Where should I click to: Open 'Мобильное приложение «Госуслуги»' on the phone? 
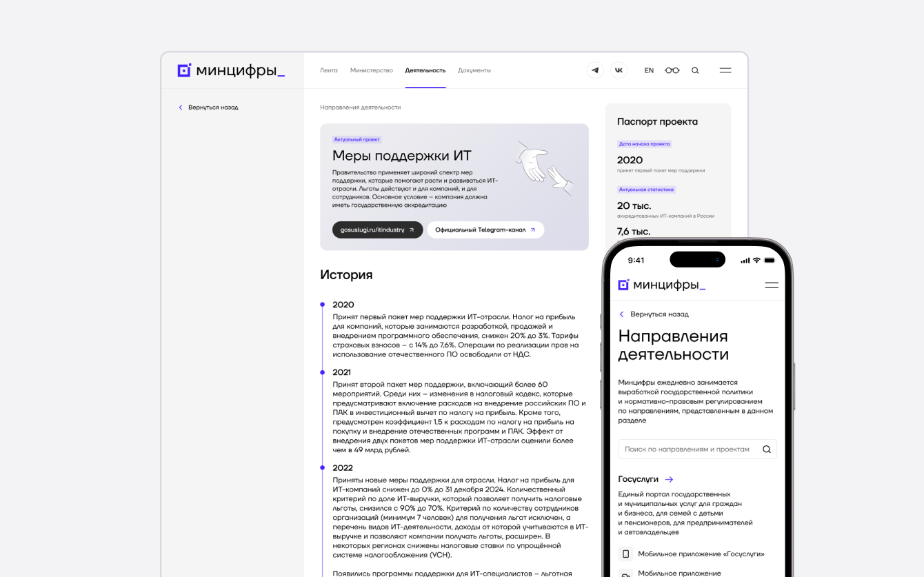pos(701,554)
